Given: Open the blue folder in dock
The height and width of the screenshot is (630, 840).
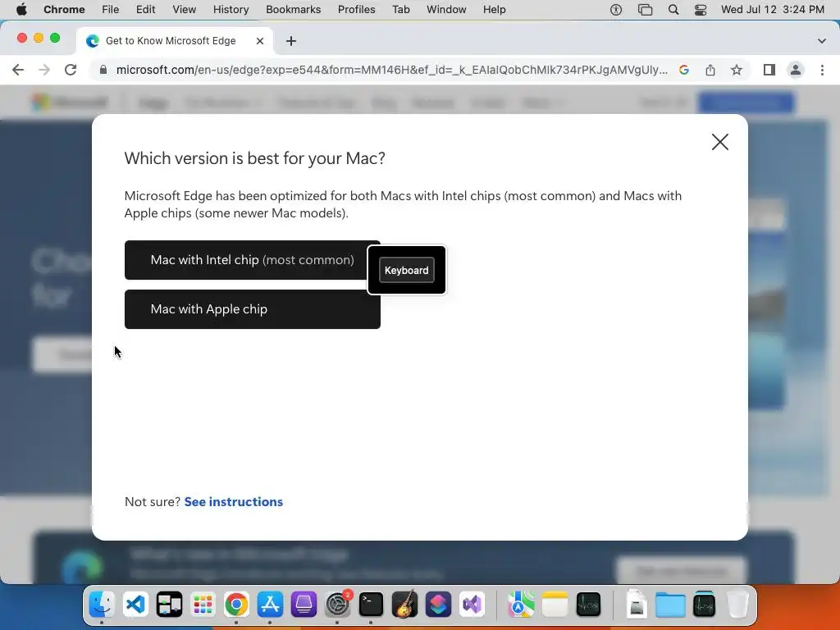Looking at the screenshot, I should pyautogui.click(x=670, y=605).
